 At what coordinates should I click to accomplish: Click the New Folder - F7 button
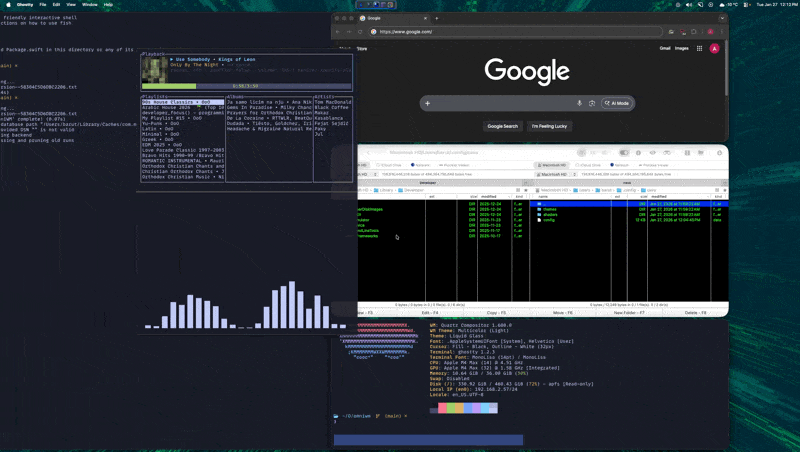(629, 313)
